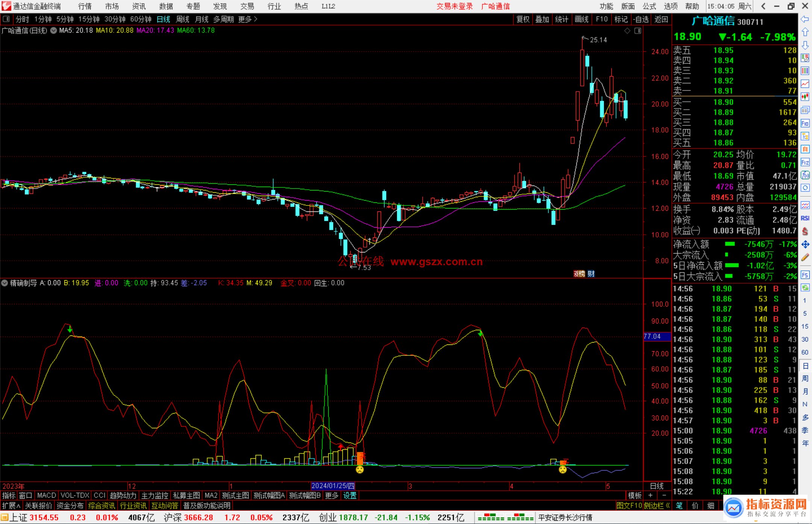
Task: Click the 复权 button
Action: tap(523, 19)
